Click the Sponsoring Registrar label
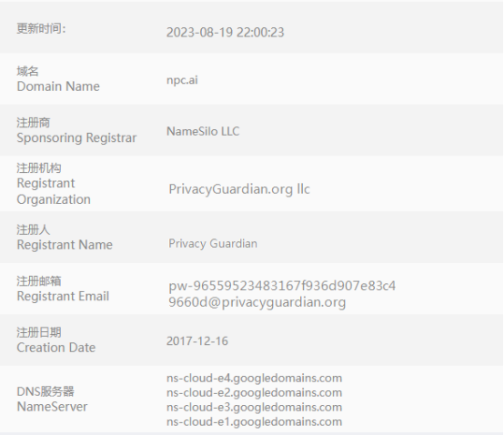The height and width of the screenshot is (435, 504). coord(76,138)
